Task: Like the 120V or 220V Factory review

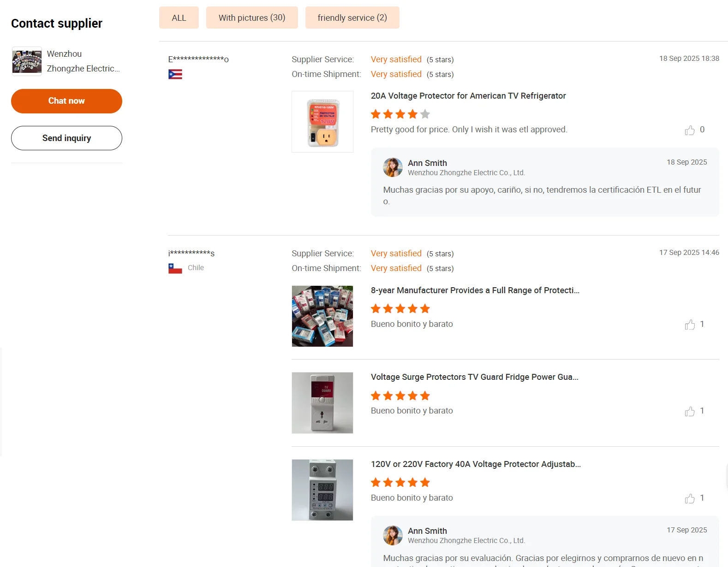Action: coord(690,499)
